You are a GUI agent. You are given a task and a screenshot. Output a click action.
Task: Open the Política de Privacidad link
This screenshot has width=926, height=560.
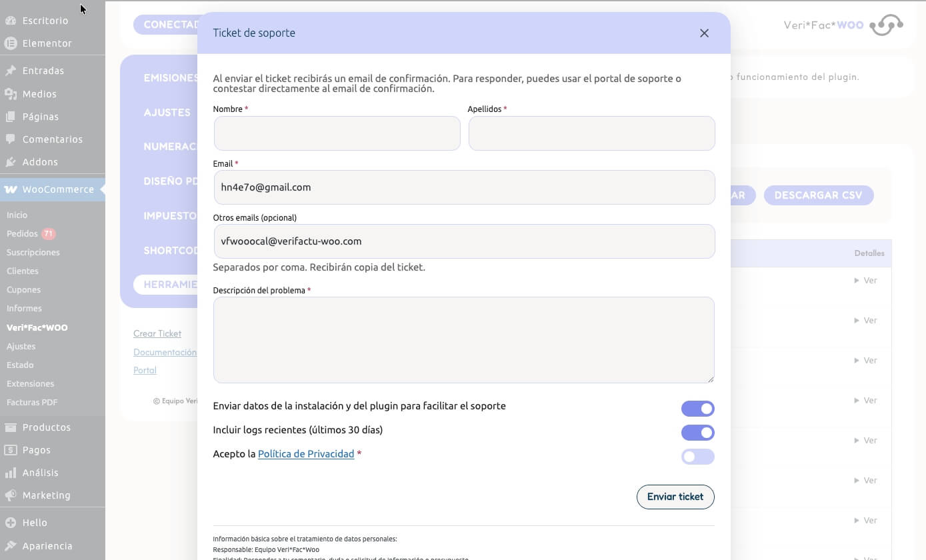(x=306, y=454)
